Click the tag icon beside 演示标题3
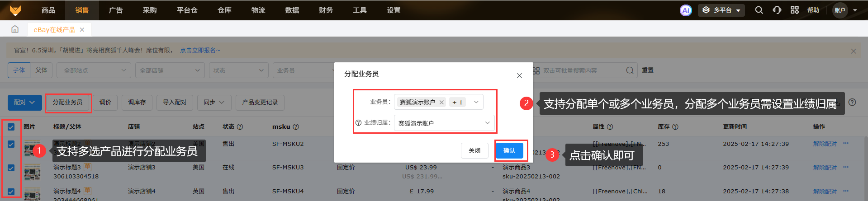The width and height of the screenshot is (868, 201). (88, 167)
